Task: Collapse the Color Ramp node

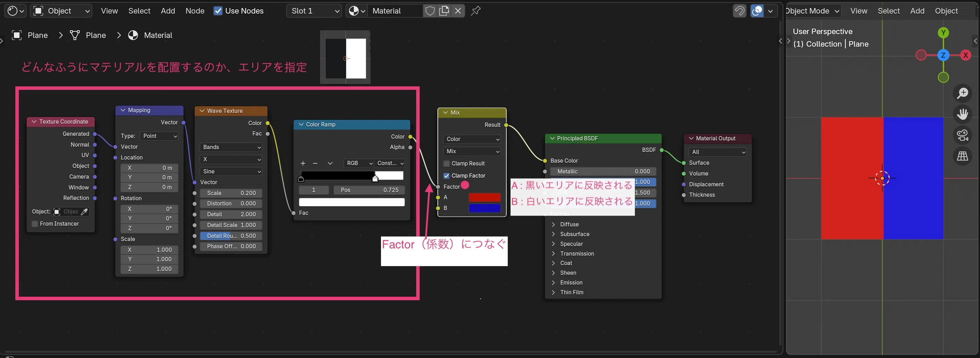Action: point(301,124)
